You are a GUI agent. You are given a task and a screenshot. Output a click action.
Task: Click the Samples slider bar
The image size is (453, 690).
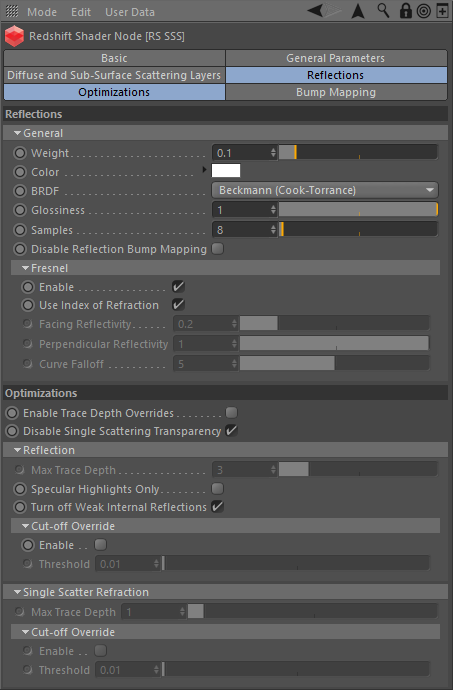tap(358, 230)
